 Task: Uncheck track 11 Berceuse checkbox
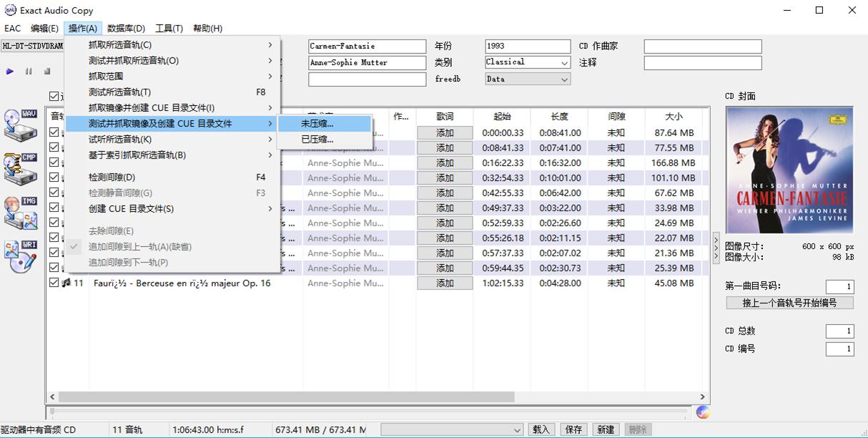tap(54, 283)
